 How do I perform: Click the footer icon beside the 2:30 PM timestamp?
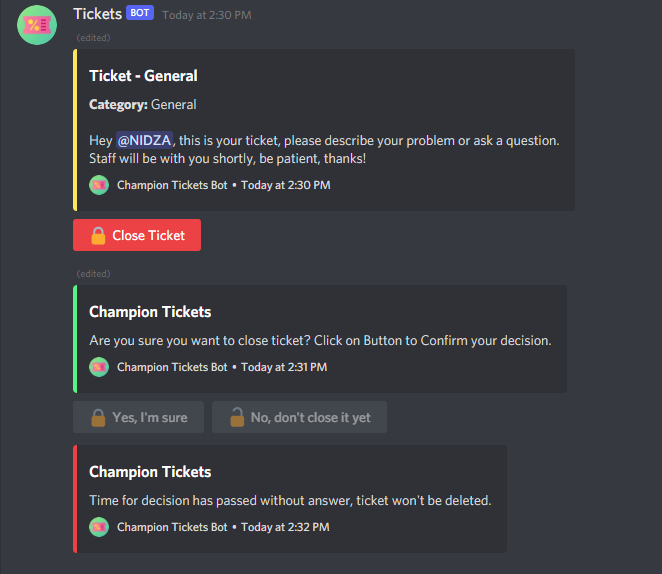pyautogui.click(x=99, y=185)
